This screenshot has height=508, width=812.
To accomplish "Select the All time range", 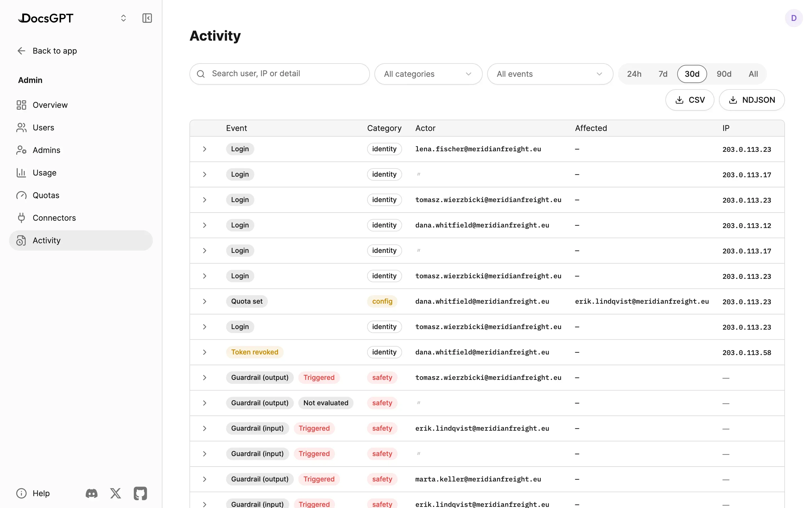I will pyautogui.click(x=753, y=74).
